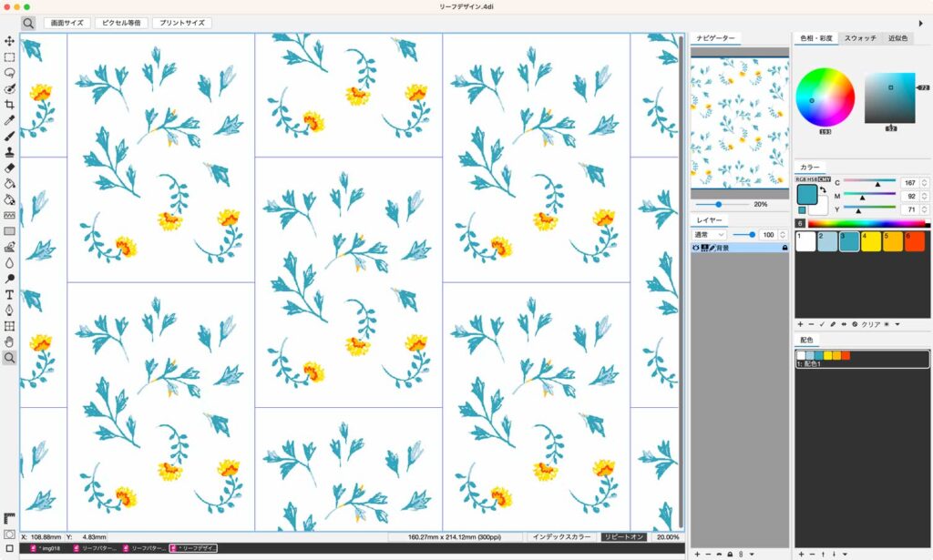
Task: Switch to the 色相・彩度 tab
Action: (x=815, y=38)
